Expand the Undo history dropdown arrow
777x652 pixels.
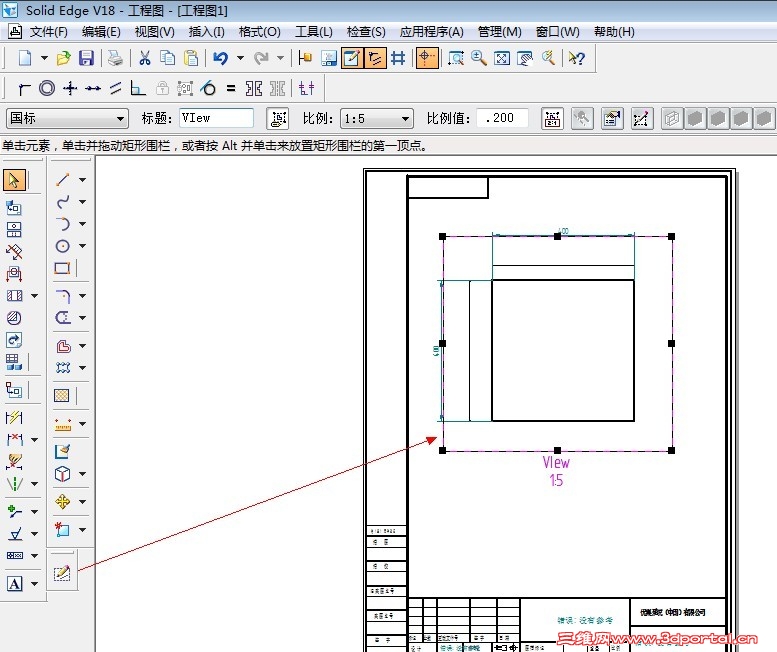241,58
